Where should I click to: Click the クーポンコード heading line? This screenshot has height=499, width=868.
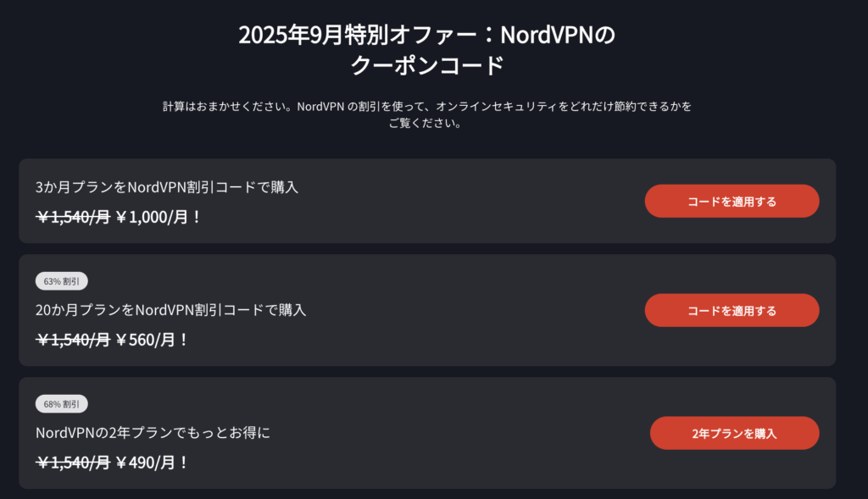[427, 65]
